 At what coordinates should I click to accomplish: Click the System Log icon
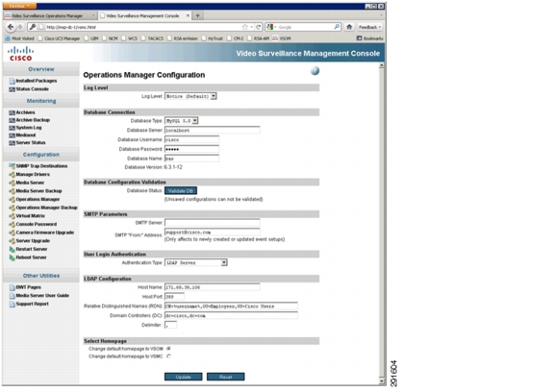12,128
